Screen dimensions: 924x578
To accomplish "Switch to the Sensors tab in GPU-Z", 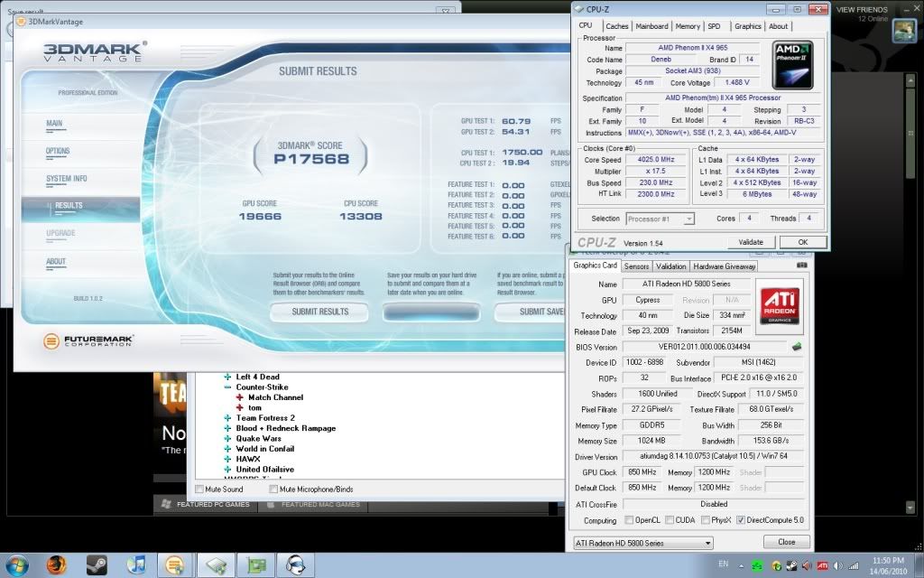I will [x=636, y=266].
